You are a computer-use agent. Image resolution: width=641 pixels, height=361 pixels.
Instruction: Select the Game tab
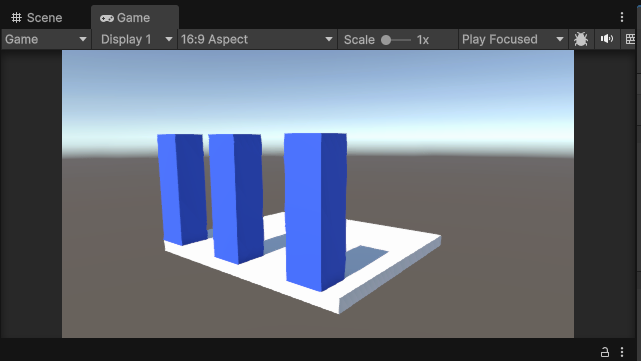click(134, 18)
